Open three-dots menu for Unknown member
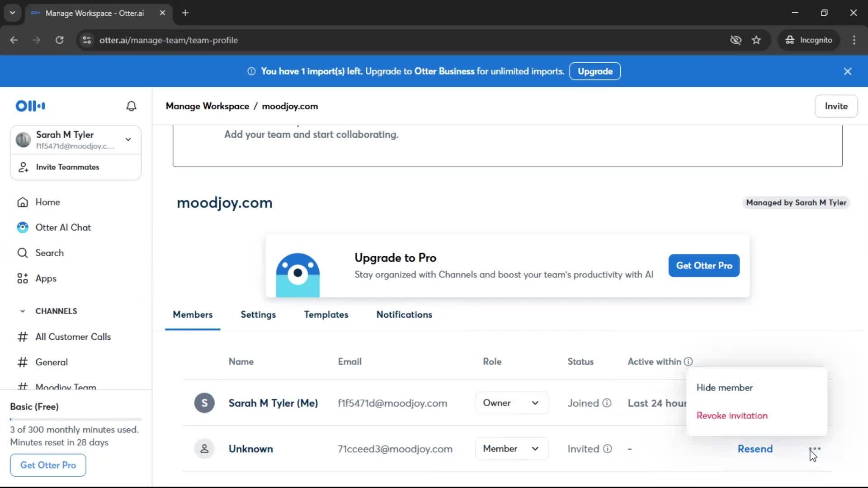Screen dimensions: 868x488 pos(815,449)
